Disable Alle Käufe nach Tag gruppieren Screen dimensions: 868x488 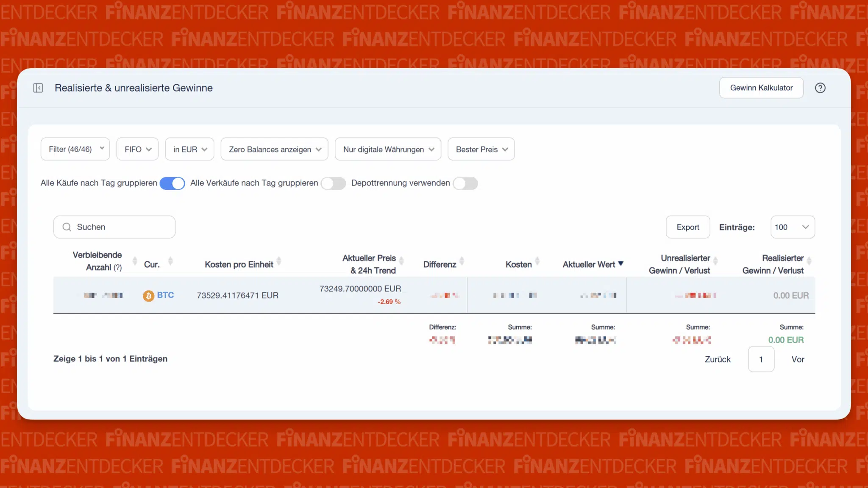coord(172,183)
